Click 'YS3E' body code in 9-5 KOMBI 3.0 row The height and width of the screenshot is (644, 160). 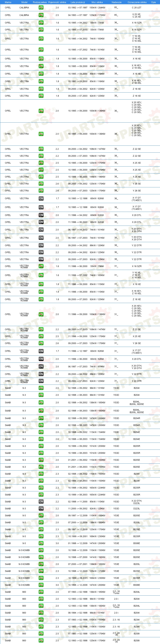pyautogui.click(x=116, y=585)
